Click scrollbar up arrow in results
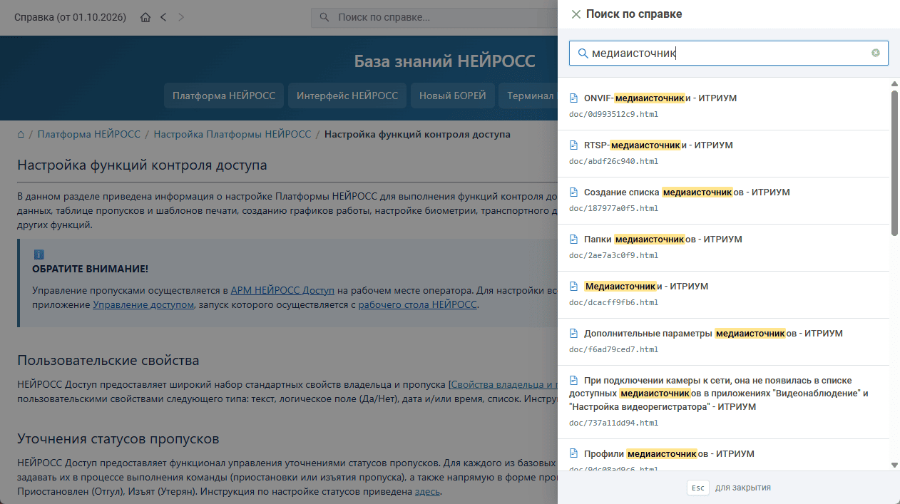The image size is (900, 504). (894, 84)
